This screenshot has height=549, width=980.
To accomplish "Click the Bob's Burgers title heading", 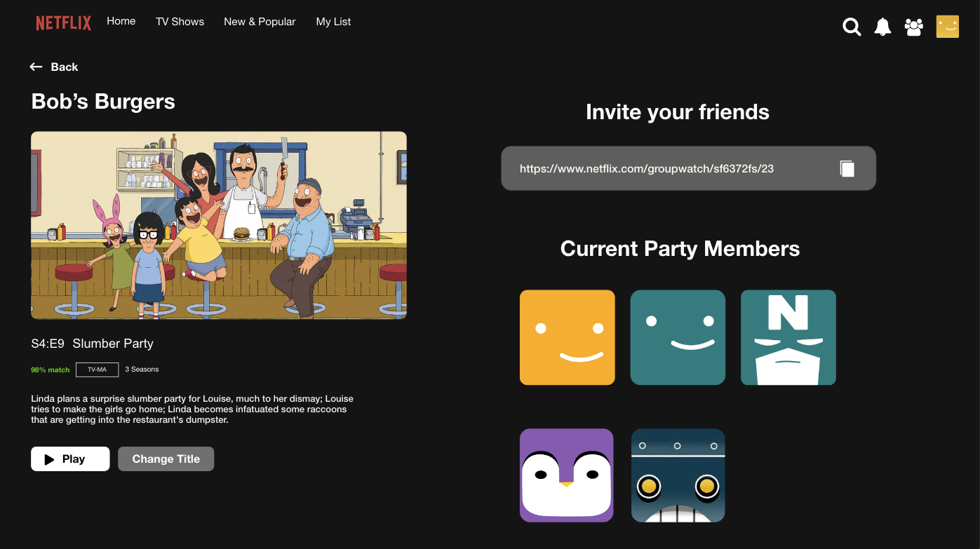I will [x=103, y=102].
